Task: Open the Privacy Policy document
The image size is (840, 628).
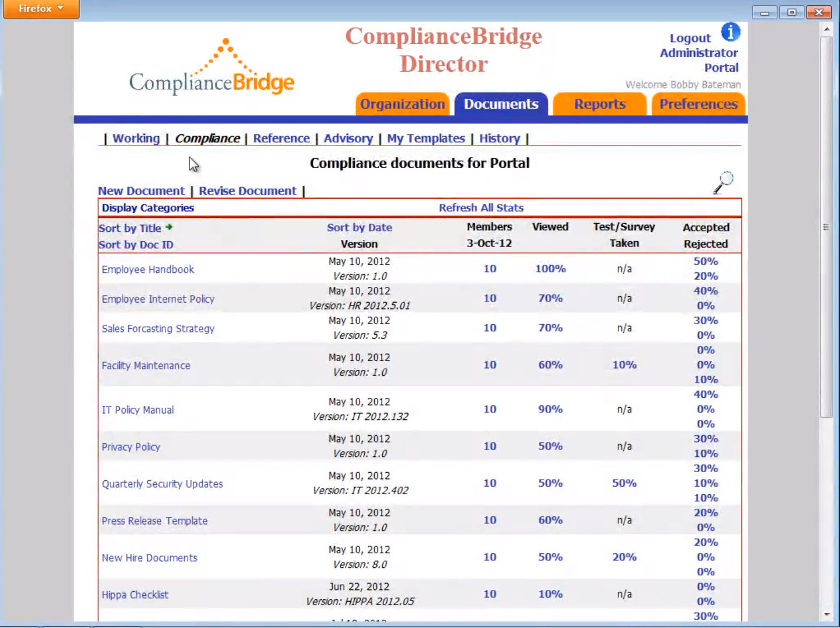Action: (x=131, y=447)
